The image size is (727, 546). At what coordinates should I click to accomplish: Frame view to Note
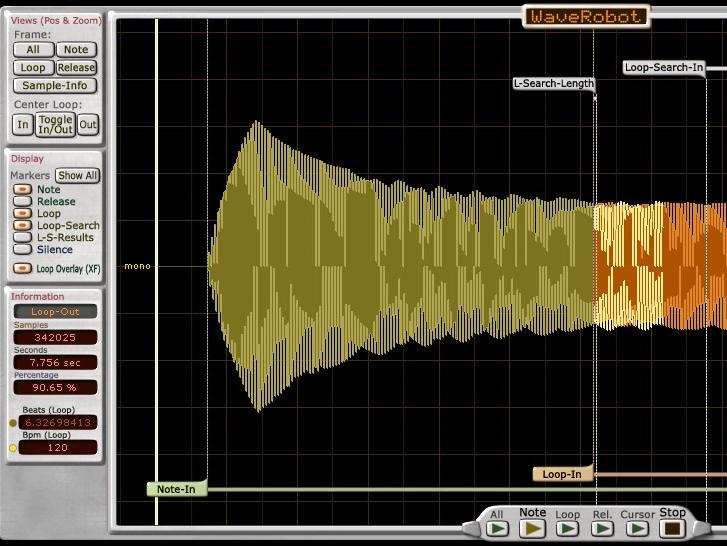pyautogui.click(x=76, y=50)
